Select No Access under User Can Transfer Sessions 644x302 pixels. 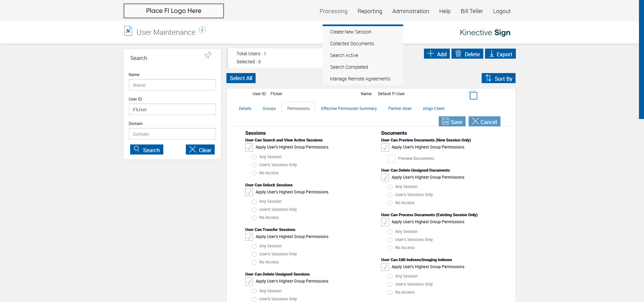click(254, 262)
